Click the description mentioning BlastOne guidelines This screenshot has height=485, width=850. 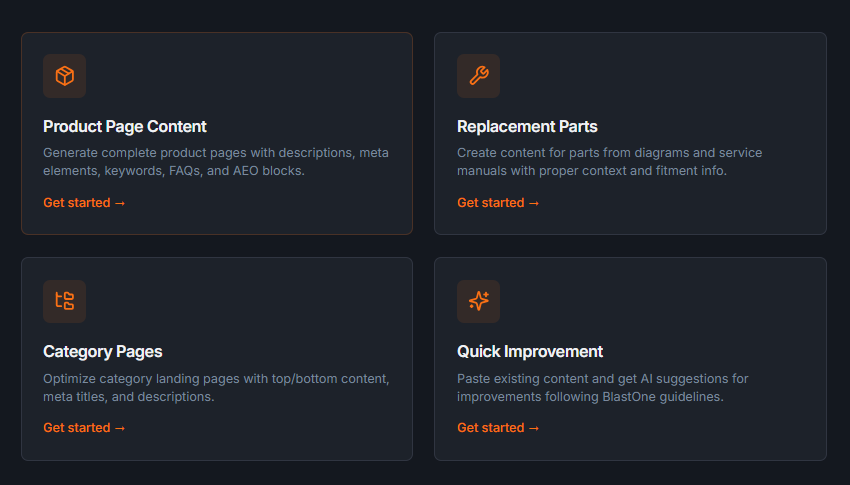click(x=603, y=387)
